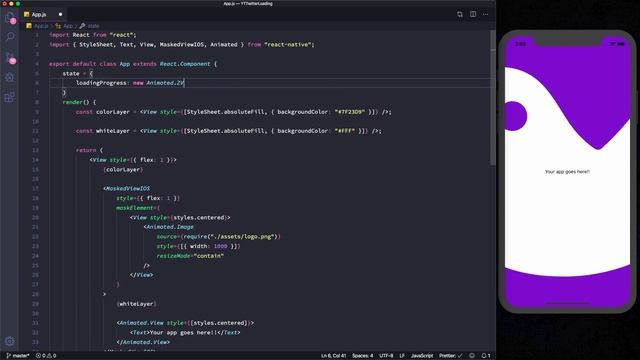Viewport: 640px width, 360px height.
Task: Click the Animated.Image tag on line 21
Action: pos(170,227)
